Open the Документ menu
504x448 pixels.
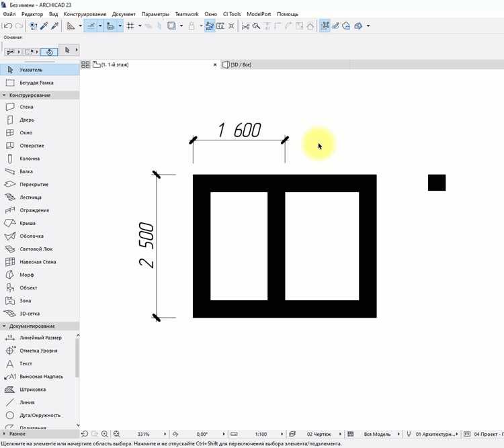pyautogui.click(x=124, y=14)
